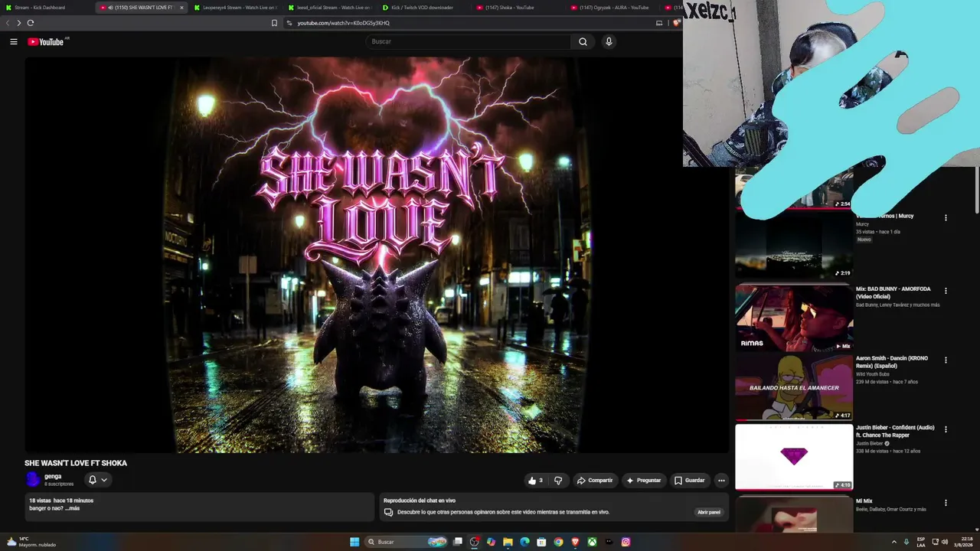Viewport: 980px width, 551px height.
Task: Open the weather widget on the taskbar
Action: (31, 542)
